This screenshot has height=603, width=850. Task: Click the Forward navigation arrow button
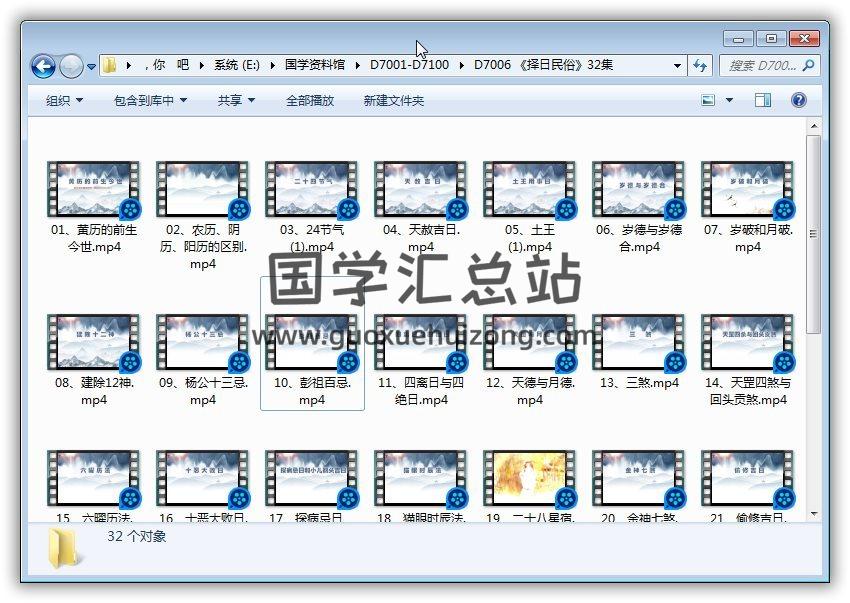(x=71, y=66)
